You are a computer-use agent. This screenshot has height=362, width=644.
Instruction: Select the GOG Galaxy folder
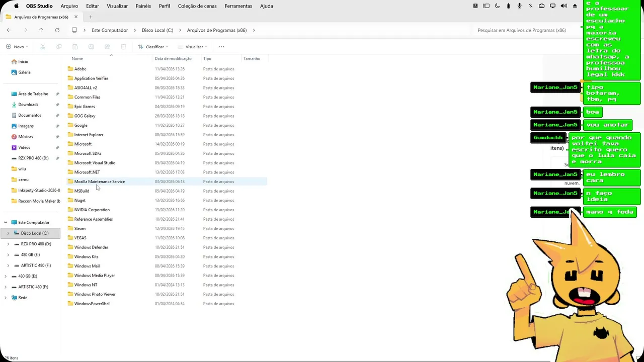coord(167,116)
